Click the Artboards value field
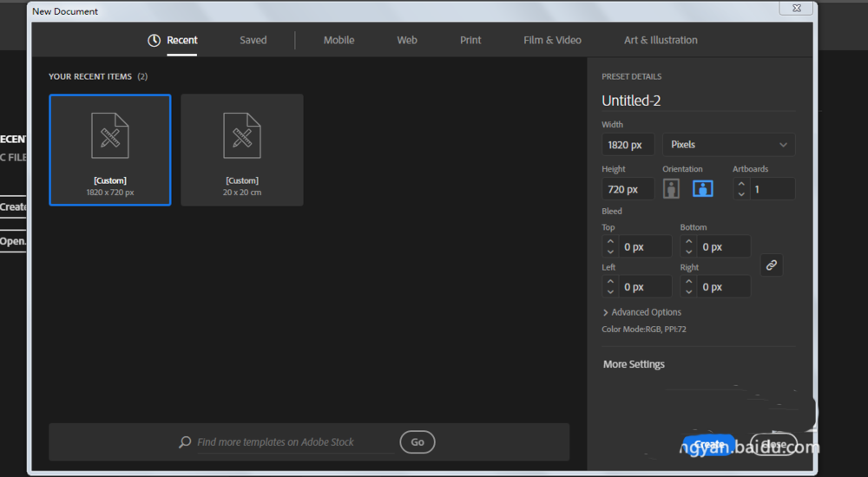 point(773,189)
